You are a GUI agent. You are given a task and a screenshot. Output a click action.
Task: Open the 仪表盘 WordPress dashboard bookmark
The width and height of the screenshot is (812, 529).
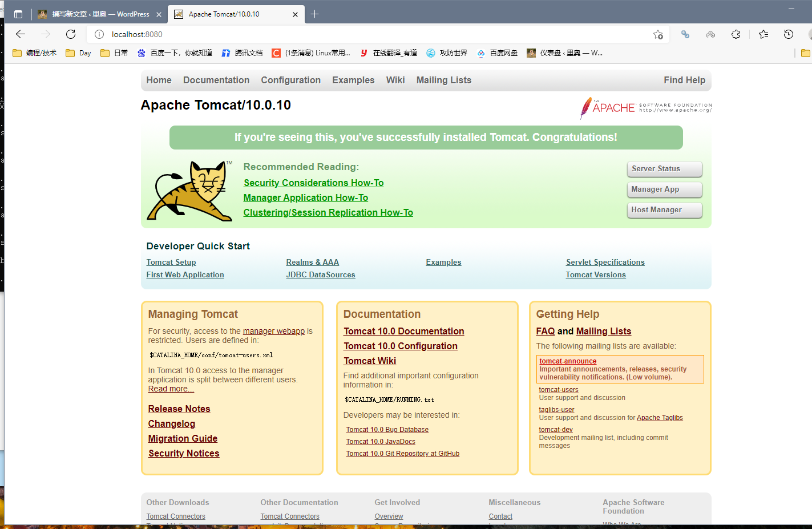[x=564, y=53]
